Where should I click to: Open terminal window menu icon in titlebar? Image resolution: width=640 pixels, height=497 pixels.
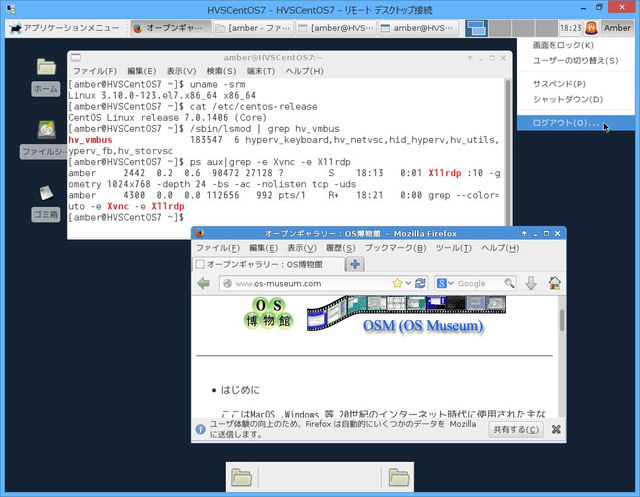pos(76,58)
